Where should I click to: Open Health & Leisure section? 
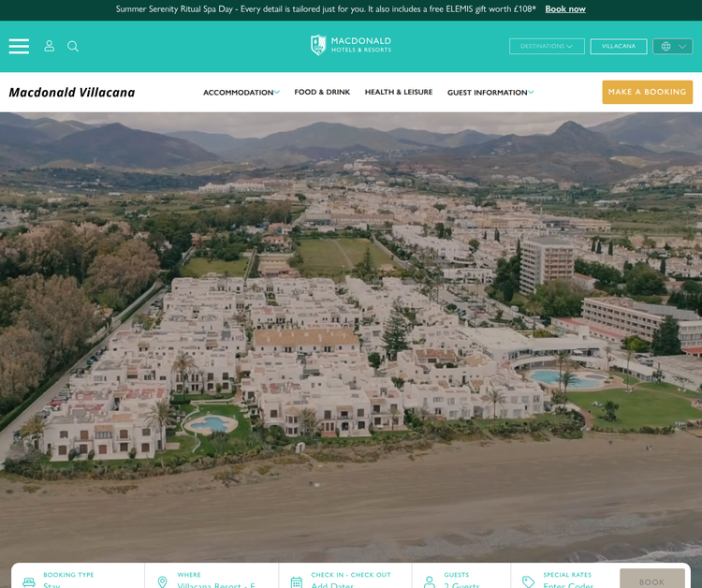coord(399,92)
